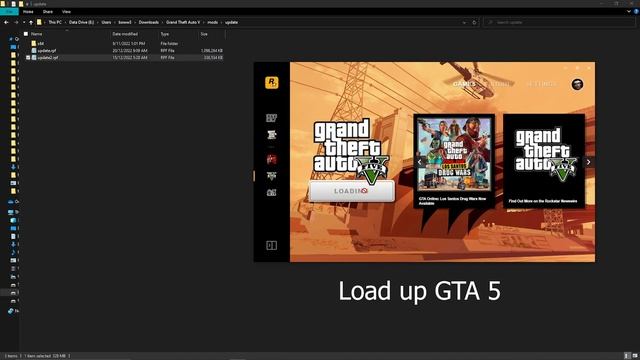Collapse the launcher sidebar with the panel icon

pos(271,245)
